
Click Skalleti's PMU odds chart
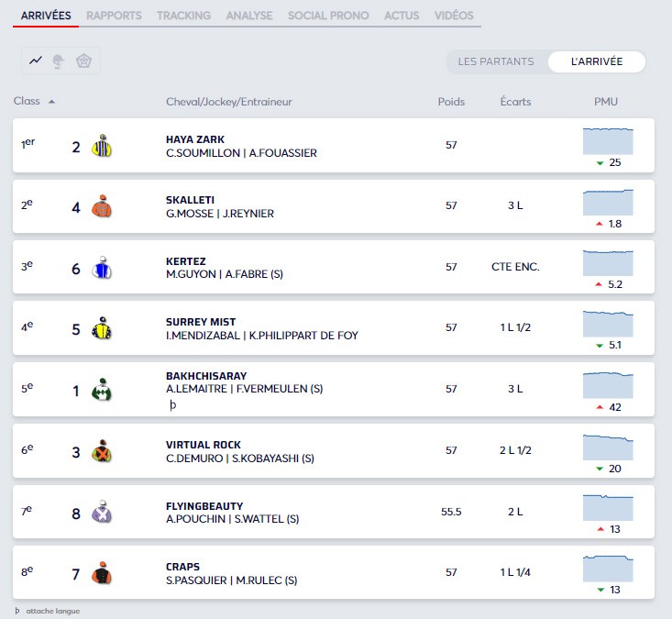(608, 201)
